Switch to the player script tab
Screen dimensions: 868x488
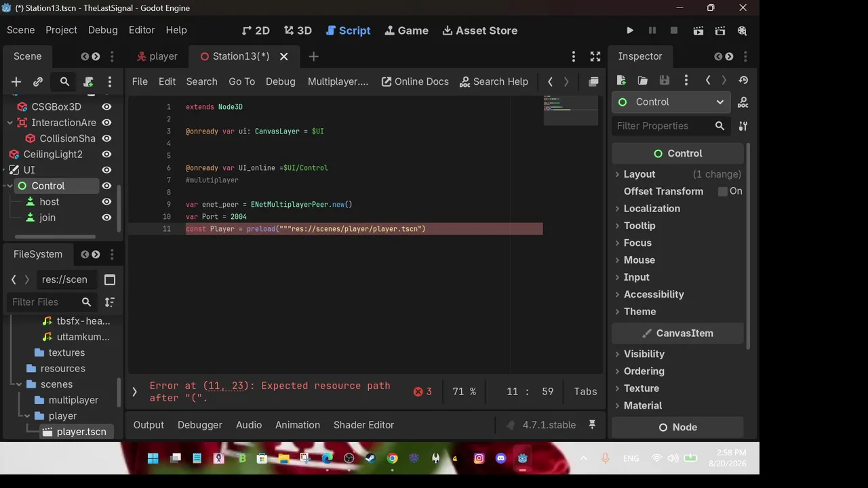pyautogui.click(x=157, y=56)
